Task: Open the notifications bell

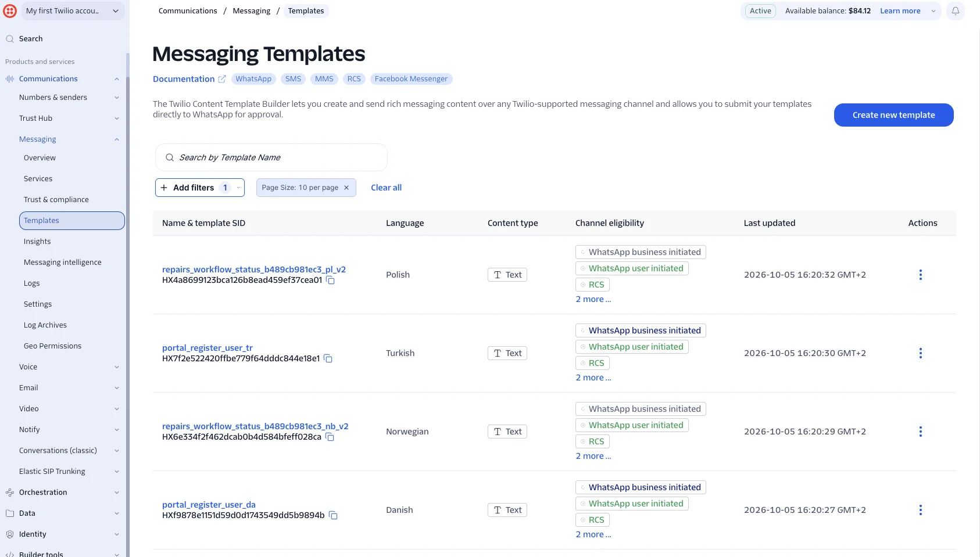Action: 955,11
